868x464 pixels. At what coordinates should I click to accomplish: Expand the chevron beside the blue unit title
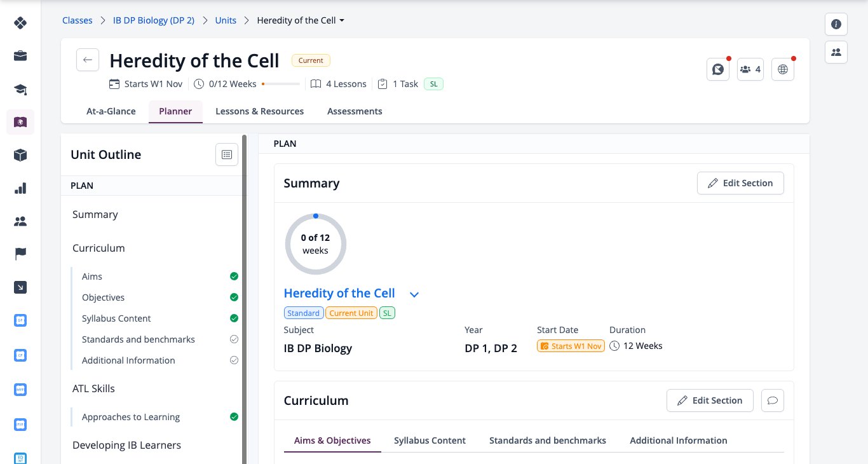pyautogui.click(x=414, y=294)
